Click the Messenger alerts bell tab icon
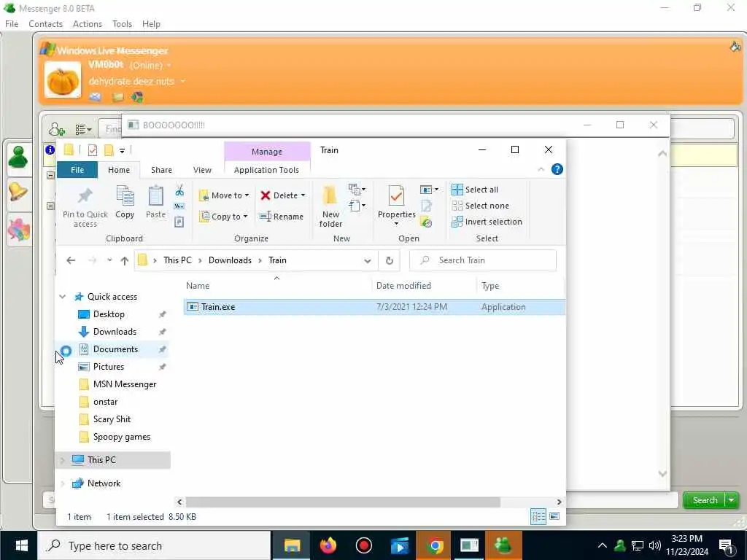Viewport: 747px width, 560px height. 18,192
